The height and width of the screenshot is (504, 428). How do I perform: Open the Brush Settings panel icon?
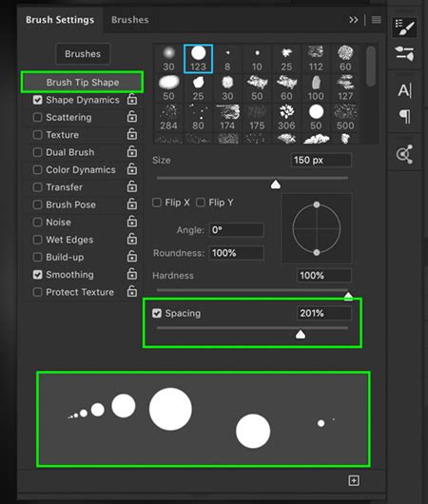(404, 27)
